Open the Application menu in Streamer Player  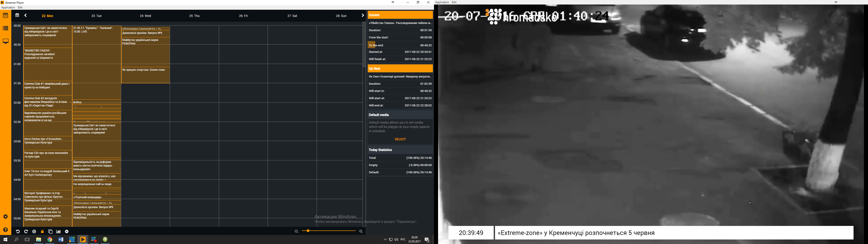click(x=8, y=7)
